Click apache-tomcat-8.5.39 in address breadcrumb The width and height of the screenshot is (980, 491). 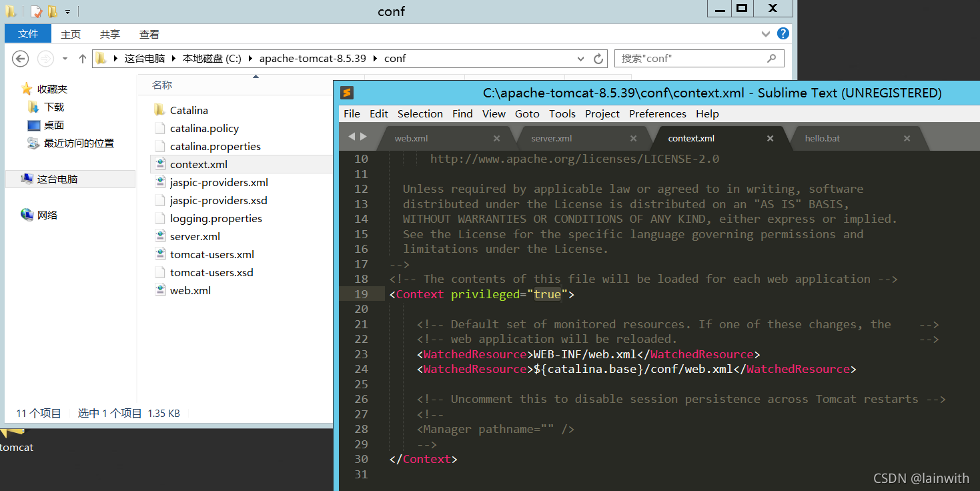pyautogui.click(x=313, y=59)
